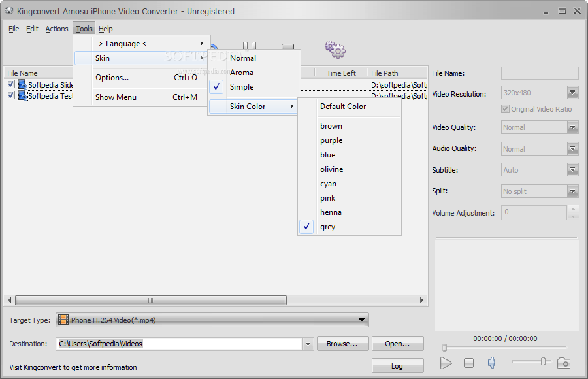The height and width of the screenshot is (379, 588).
Task: Open Visit Kingconvert to get more information link
Action: pyautogui.click(x=73, y=367)
